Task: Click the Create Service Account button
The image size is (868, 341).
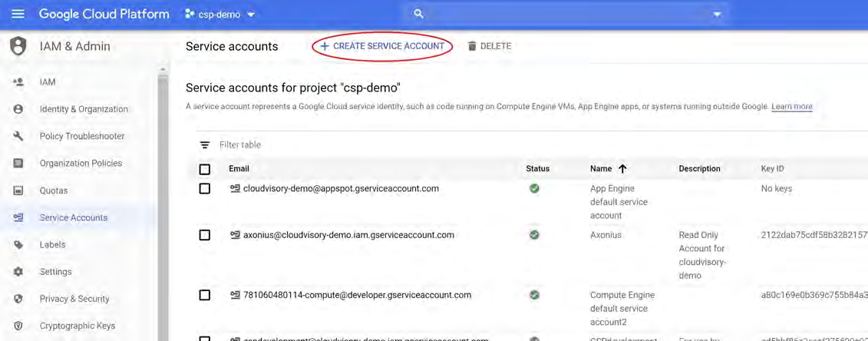Action: coord(382,47)
